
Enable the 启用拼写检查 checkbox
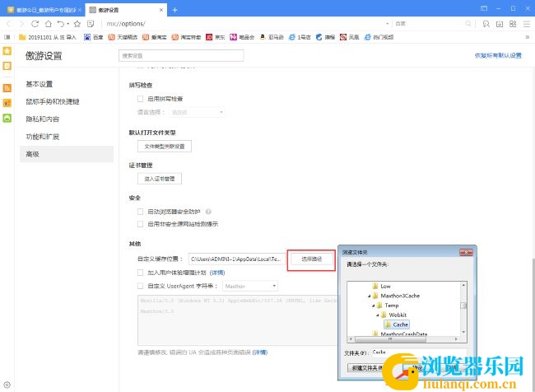pyautogui.click(x=140, y=99)
